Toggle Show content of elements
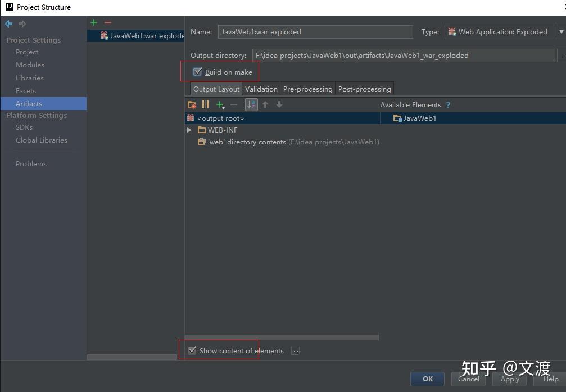 tap(192, 350)
